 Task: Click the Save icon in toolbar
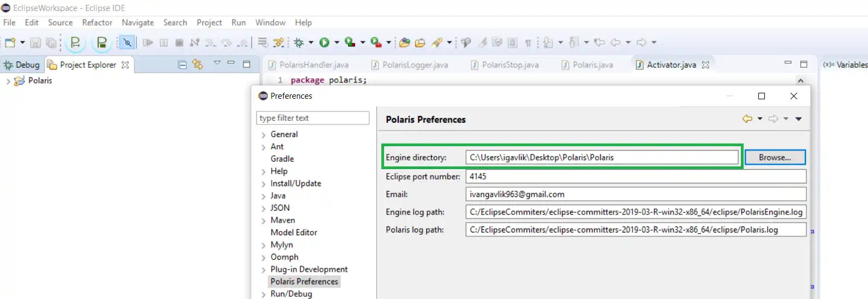tap(35, 43)
